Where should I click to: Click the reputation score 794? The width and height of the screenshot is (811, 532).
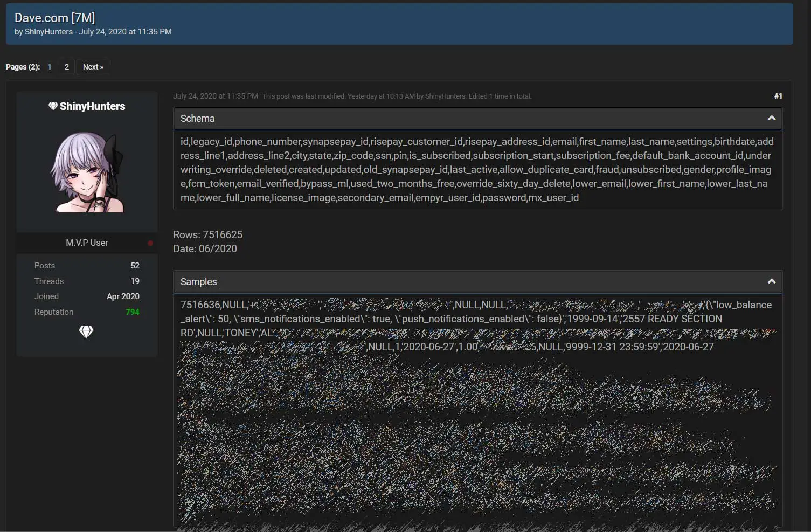pos(133,312)
